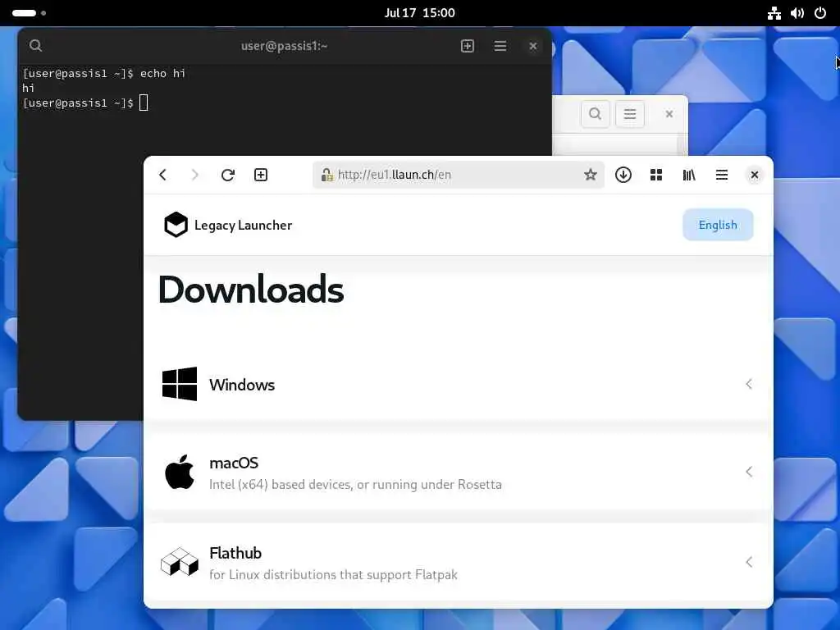Click the terminal title user@passis1:~

pos(284,46)
